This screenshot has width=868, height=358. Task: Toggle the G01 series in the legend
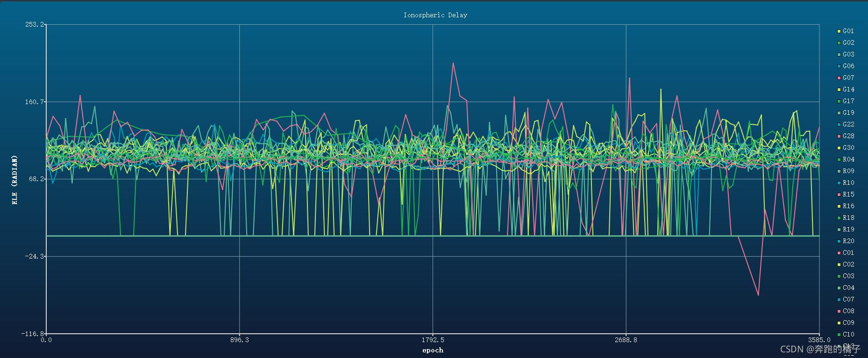click(x=846, y=31)
